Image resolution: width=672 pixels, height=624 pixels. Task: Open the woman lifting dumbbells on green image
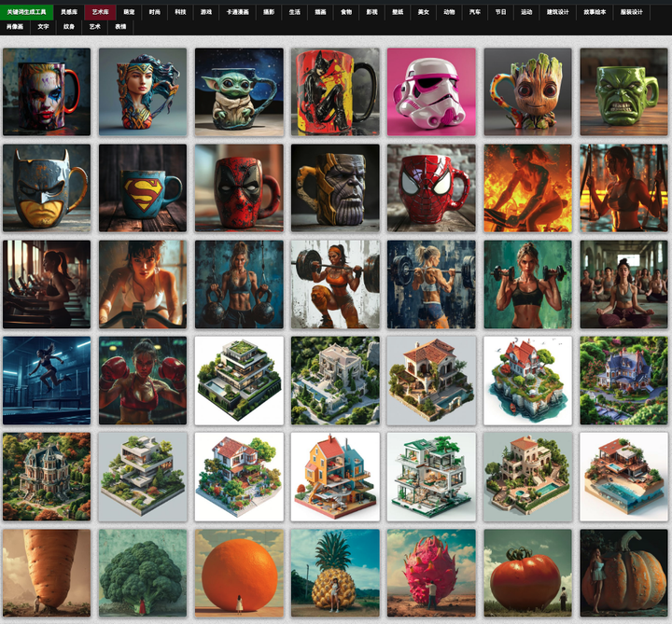(x=527, y=284)
